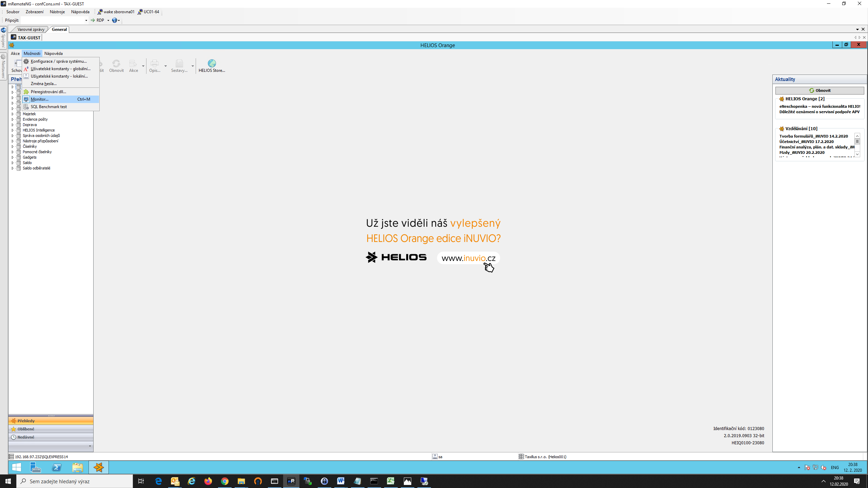Switch to the Varovné zprávy tab
Image resolution: width=868 pixels, height=488 pixels.
[31, 29]
